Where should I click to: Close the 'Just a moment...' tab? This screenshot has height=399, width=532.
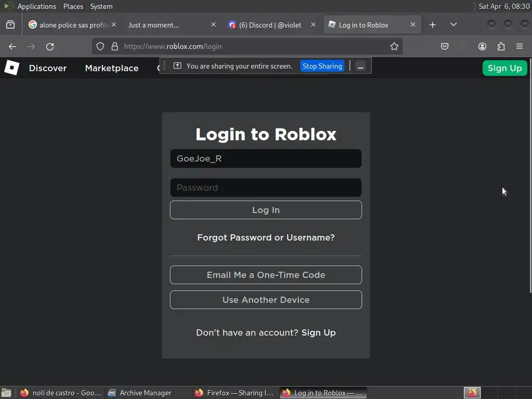tap(214, 25)
